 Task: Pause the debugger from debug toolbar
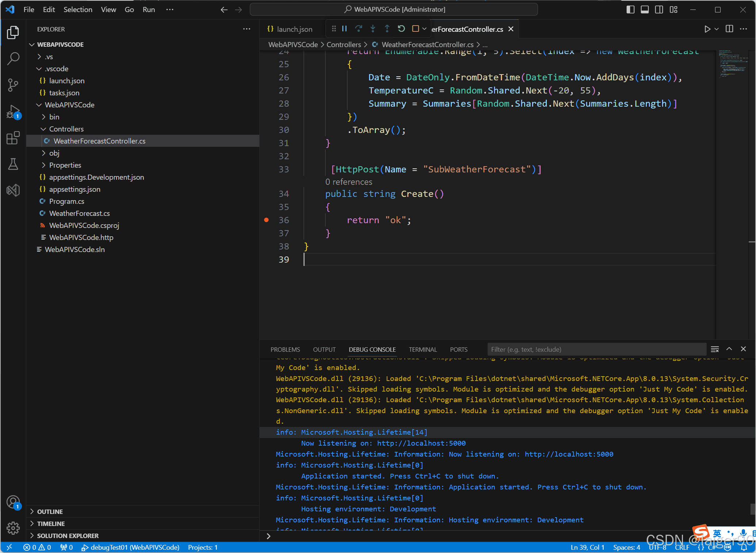[344, 29]
